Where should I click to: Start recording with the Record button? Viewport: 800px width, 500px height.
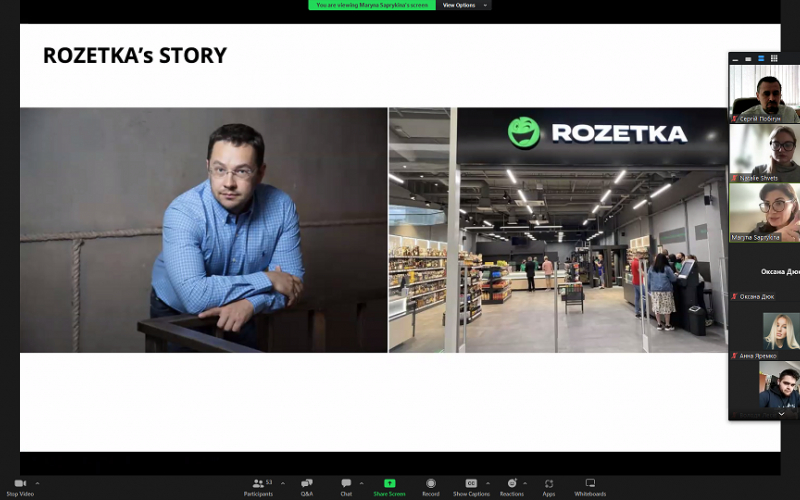[431, 487]
